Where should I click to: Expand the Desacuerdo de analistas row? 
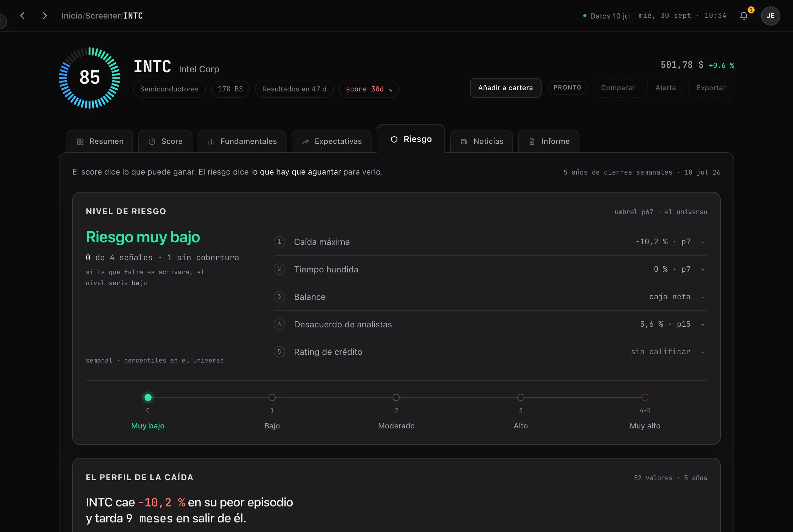[x=703, y=325]
